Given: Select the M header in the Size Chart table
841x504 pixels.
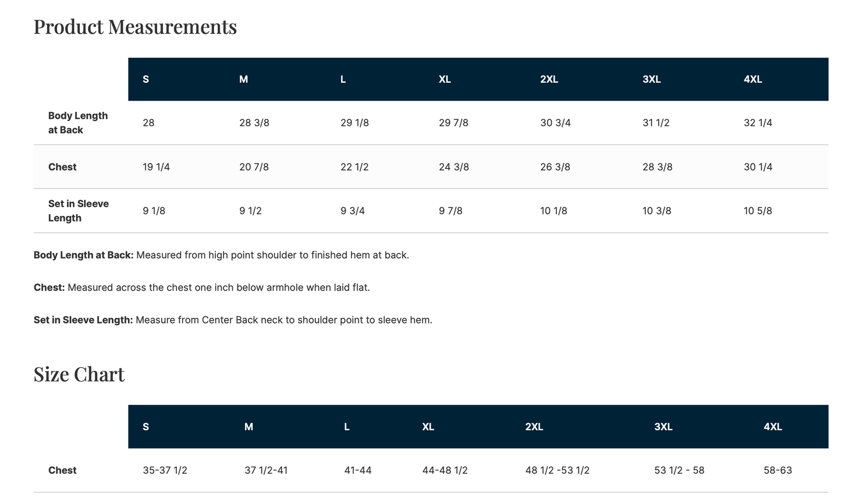Looking at the screenshot, I should 249,427.
